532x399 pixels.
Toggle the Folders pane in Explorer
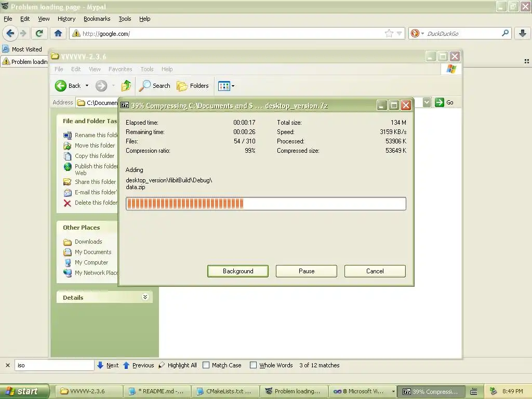[193, 86]
